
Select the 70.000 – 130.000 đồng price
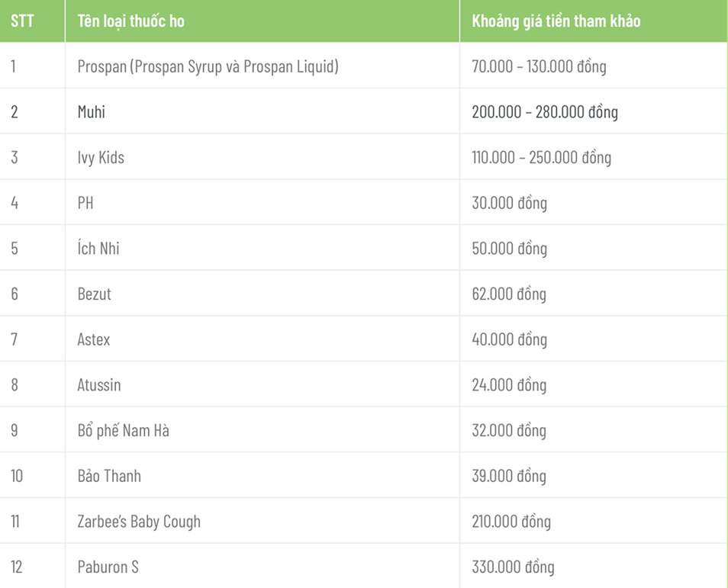539,66
